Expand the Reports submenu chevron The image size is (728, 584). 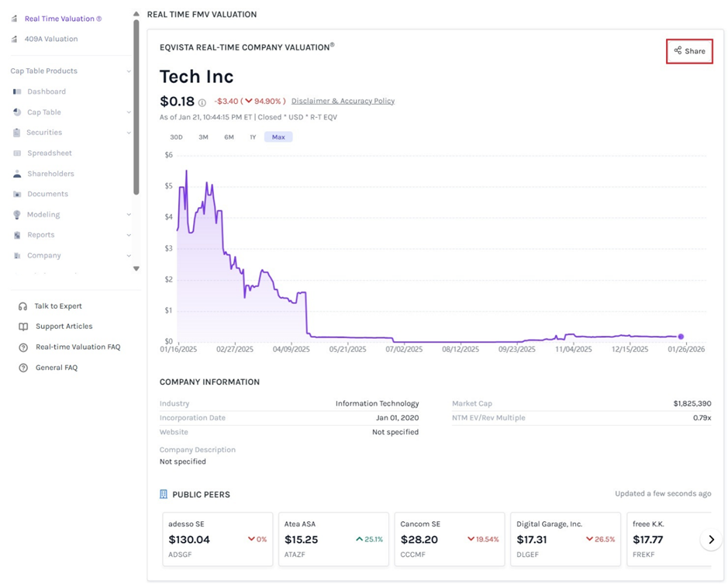coord(129,235)
